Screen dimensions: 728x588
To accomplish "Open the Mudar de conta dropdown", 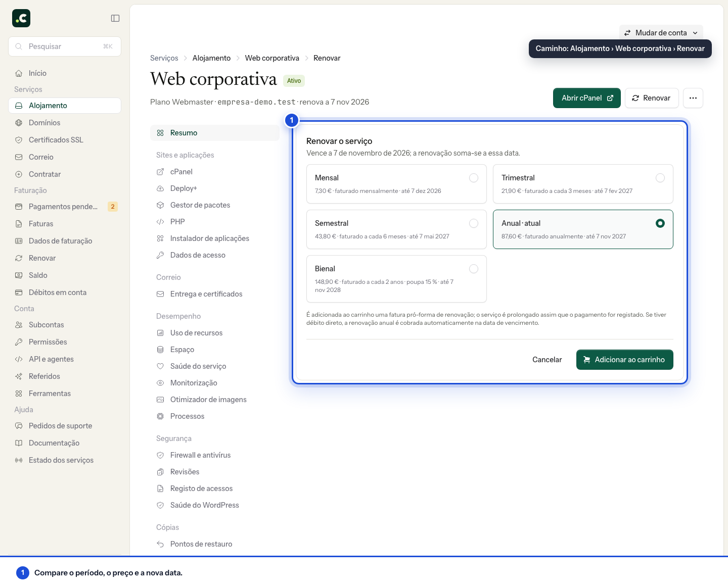I will [x=661, y=33].
